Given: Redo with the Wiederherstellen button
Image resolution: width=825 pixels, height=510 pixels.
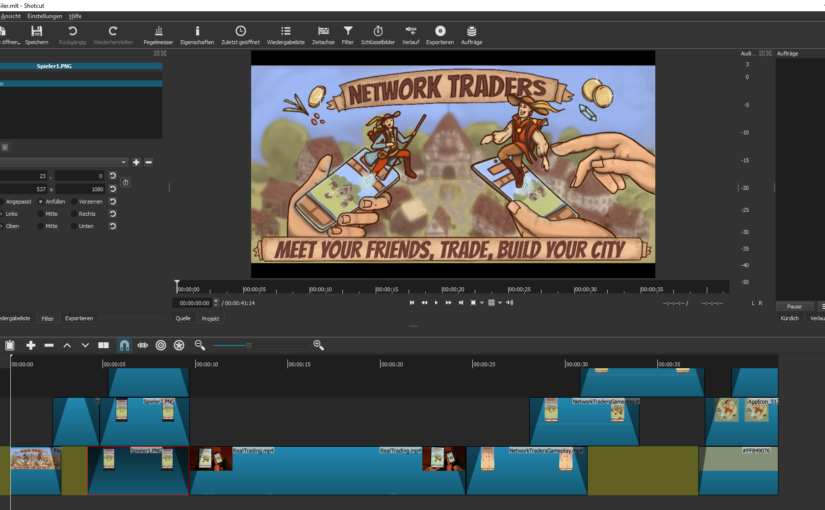Looking at the screenshot, I should point(113,35).
